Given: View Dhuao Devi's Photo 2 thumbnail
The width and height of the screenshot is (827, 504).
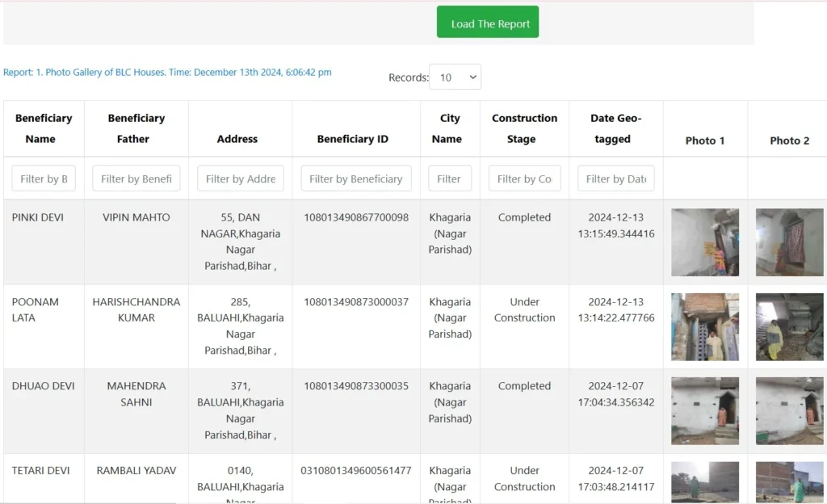Looking at the screenshot, I should click(789, 410).
